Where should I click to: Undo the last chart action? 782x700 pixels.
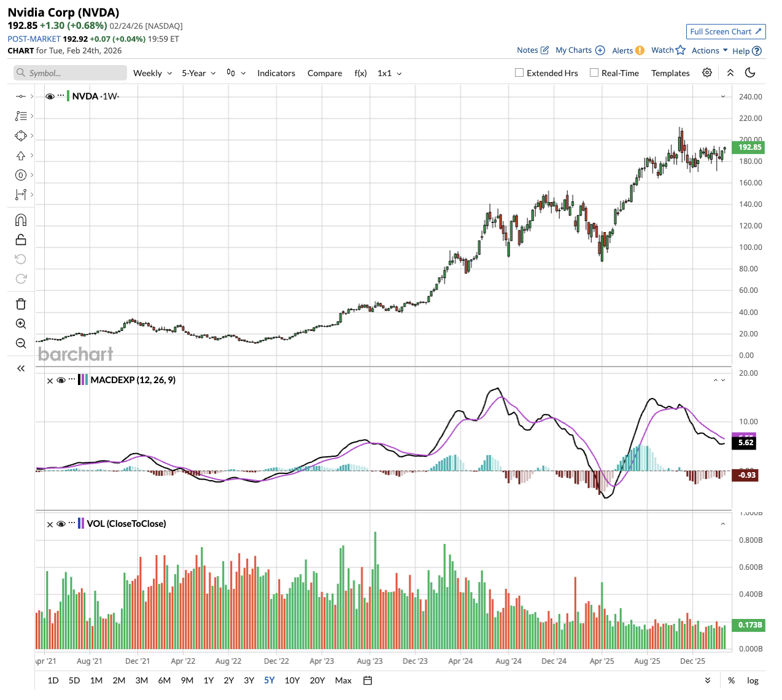21,259
